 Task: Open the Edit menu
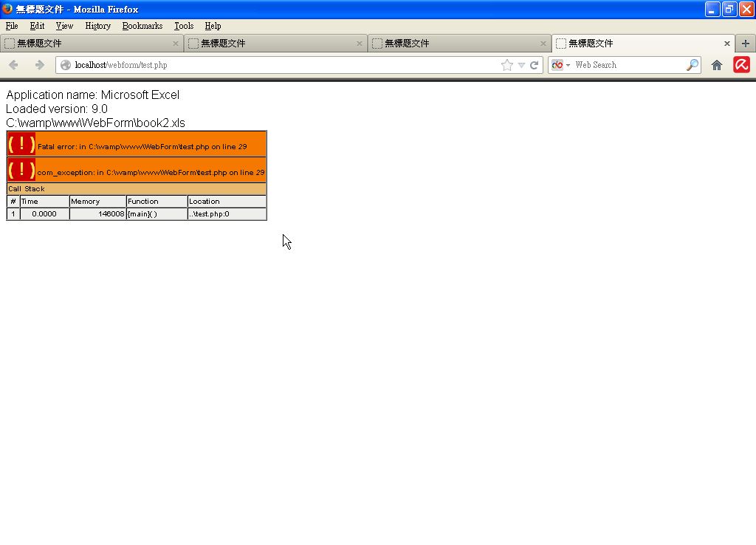click(x=37, y=26)
